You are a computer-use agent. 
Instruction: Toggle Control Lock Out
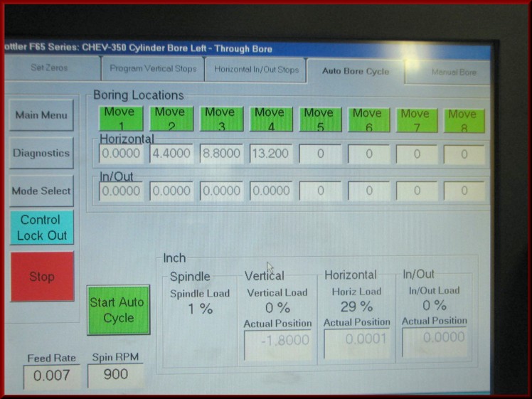(x=42, y=228)
